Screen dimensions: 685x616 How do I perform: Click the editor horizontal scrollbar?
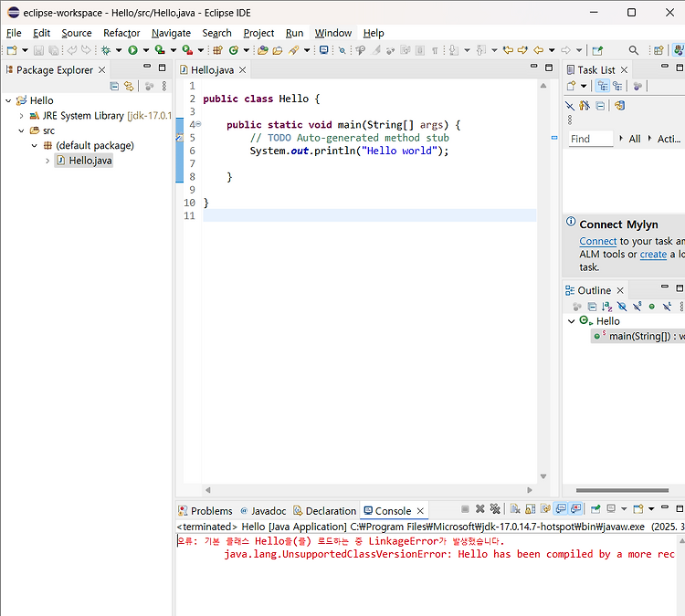pyautogui.click(x=365, y=490)
